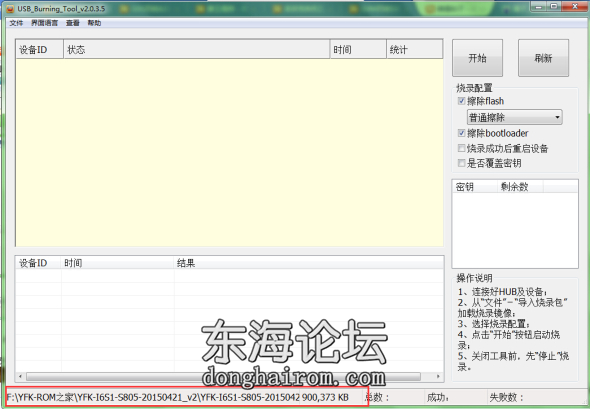Enable 是否覆盖密钥 checkbox
This screenshot has width=590, height=409.
pyautogui.click(x=461, y=163)
